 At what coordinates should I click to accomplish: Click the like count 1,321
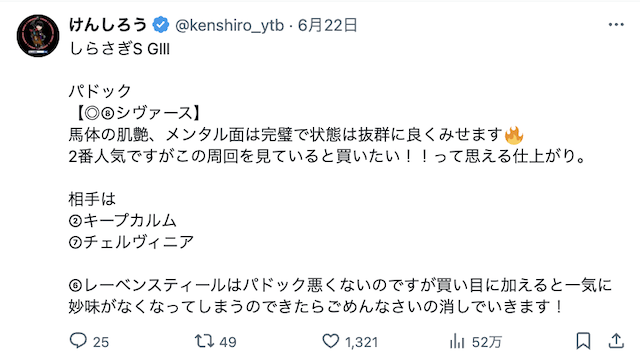tap(362, 342)
